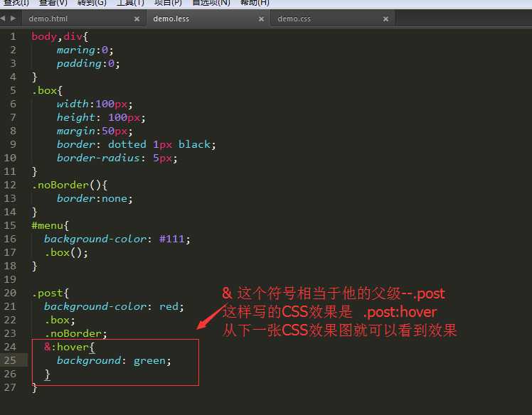Click 'background-color: #111;' line
Viewport: 532px width, 415px height.
pyautogui.click(x=117, y=239)
